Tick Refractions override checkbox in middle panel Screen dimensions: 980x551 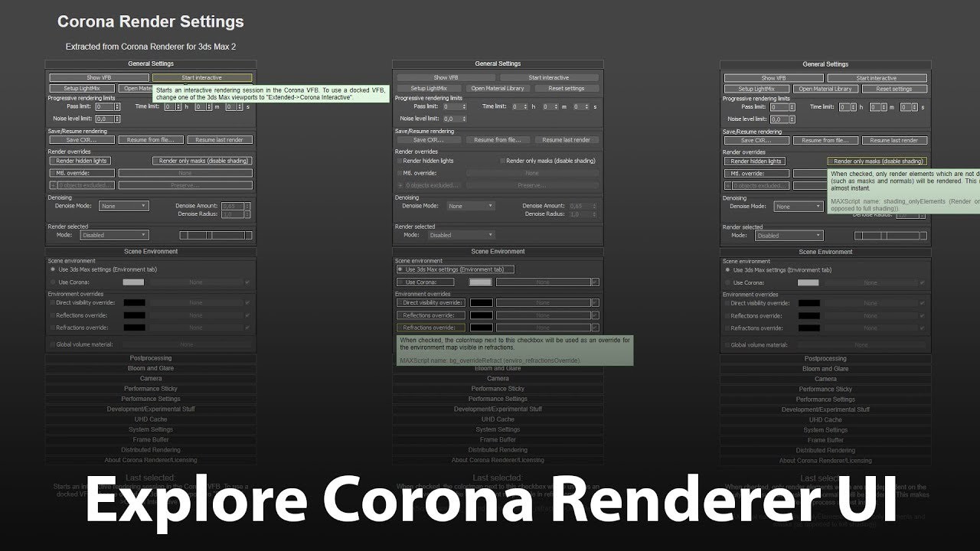400,328
